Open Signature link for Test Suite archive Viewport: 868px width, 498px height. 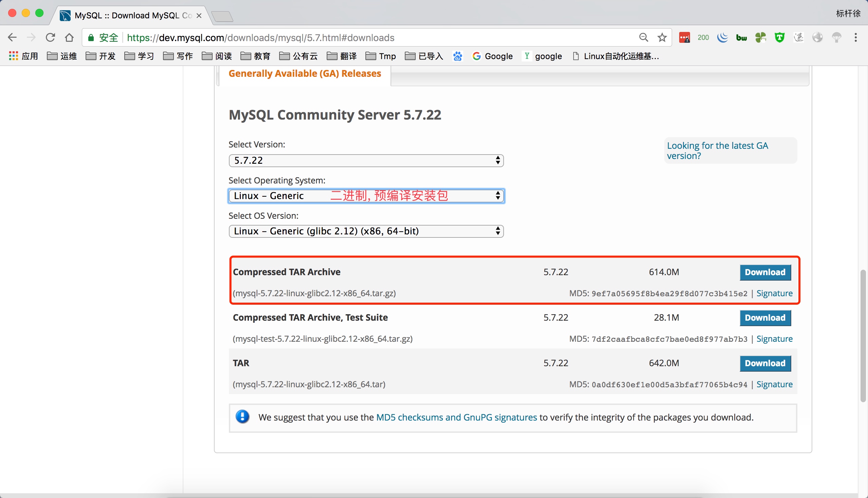click(774, 339)
